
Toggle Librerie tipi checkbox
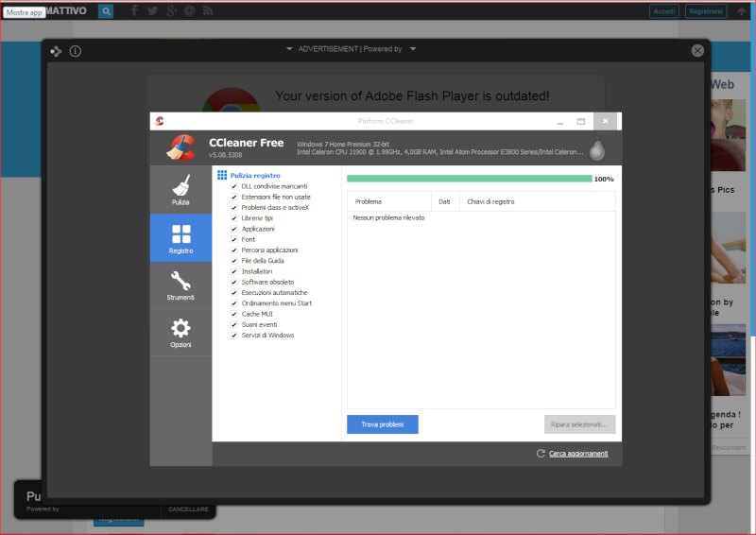pos(233,218)
